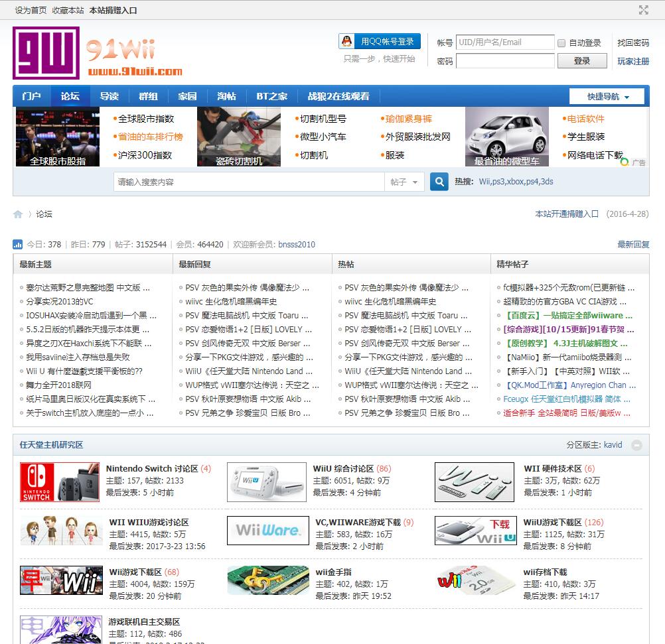Viewport: 665px width, 644px height.
Task: Open the 群组 nav tab
Action: [148, 96]
